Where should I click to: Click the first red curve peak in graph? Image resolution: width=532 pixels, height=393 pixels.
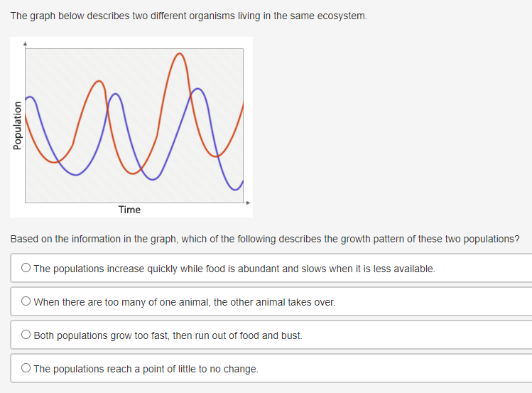click(x=99, y=81)
